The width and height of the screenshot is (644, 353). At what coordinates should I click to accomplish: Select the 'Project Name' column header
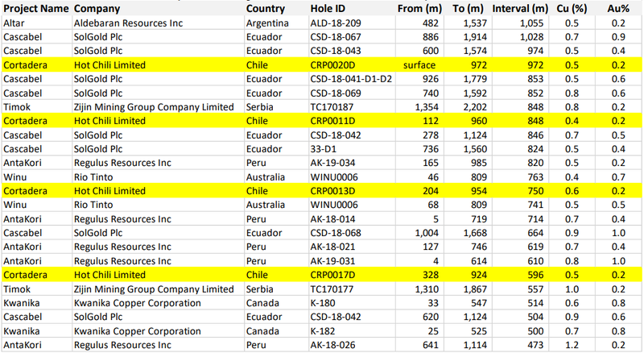(x=35, y=9)
